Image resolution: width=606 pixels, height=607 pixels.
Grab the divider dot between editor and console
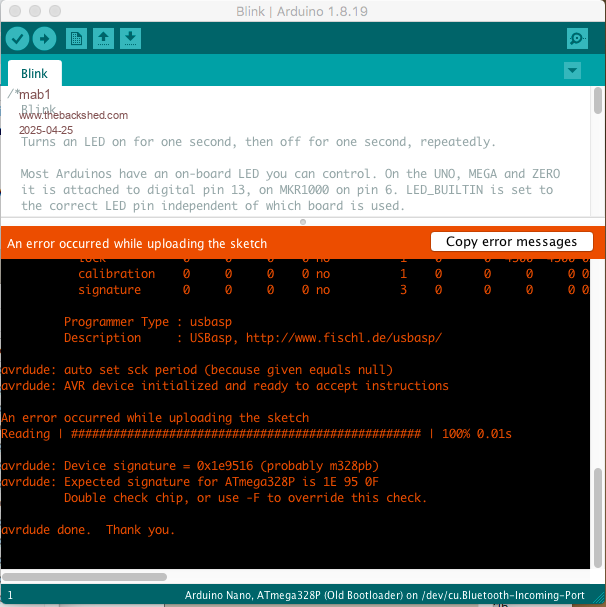click(x=302, y=222)
